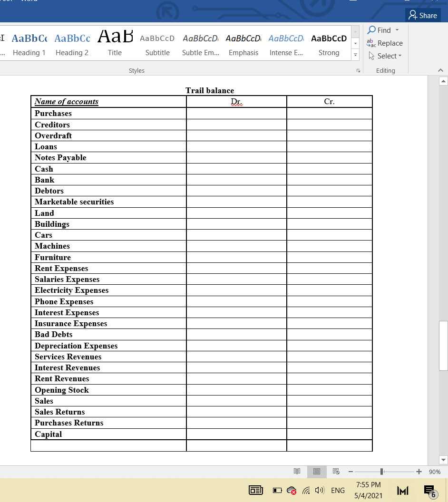
Task: Open the Select dropdown menu
Action: click(385, 56)
